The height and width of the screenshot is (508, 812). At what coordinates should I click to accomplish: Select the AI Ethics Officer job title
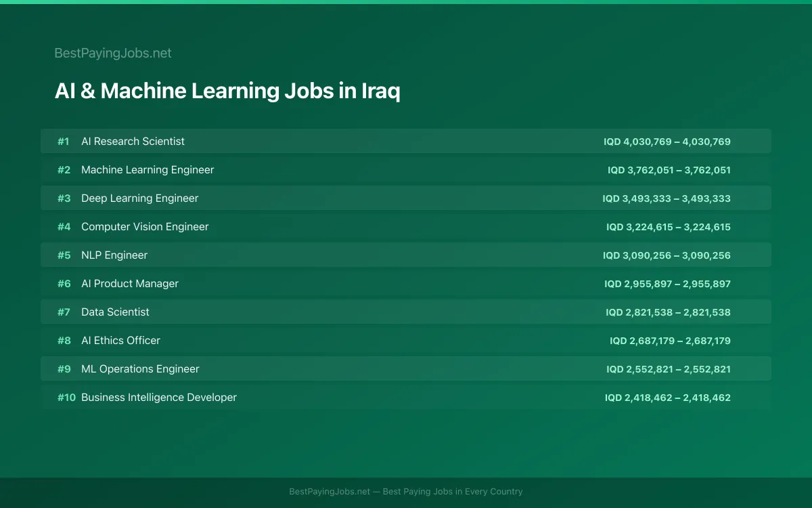pyautogui.click(x=120, y=341)
